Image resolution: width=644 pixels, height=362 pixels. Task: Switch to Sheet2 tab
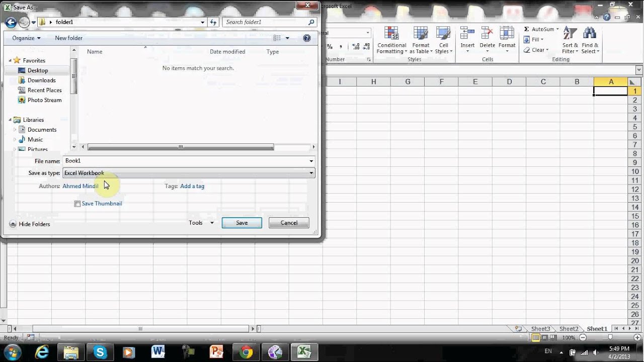(569, 329)
